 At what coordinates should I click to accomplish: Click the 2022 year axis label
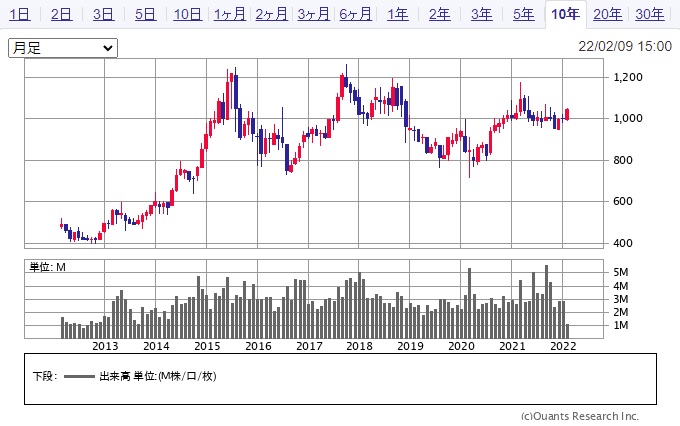point(563,346)
